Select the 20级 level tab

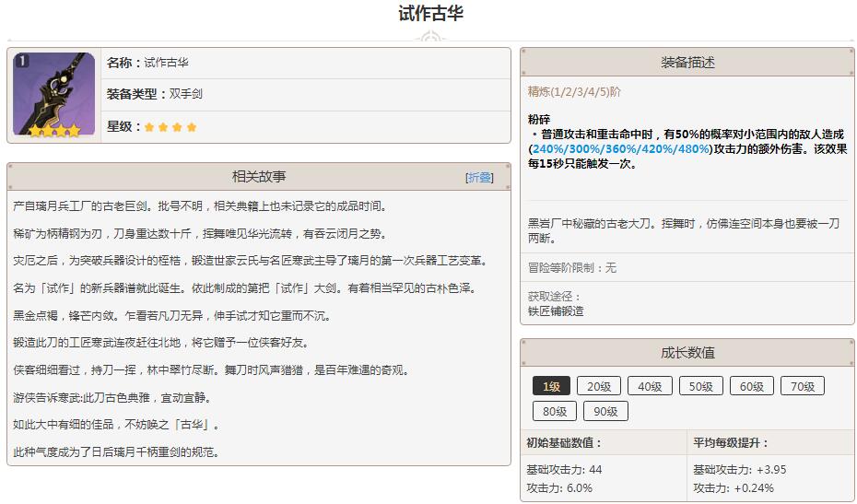(598, 386)
